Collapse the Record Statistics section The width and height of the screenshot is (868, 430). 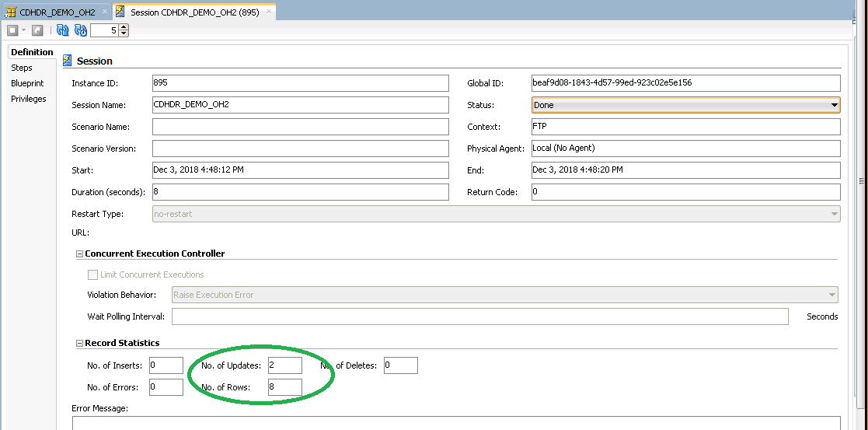coord(79,344)
